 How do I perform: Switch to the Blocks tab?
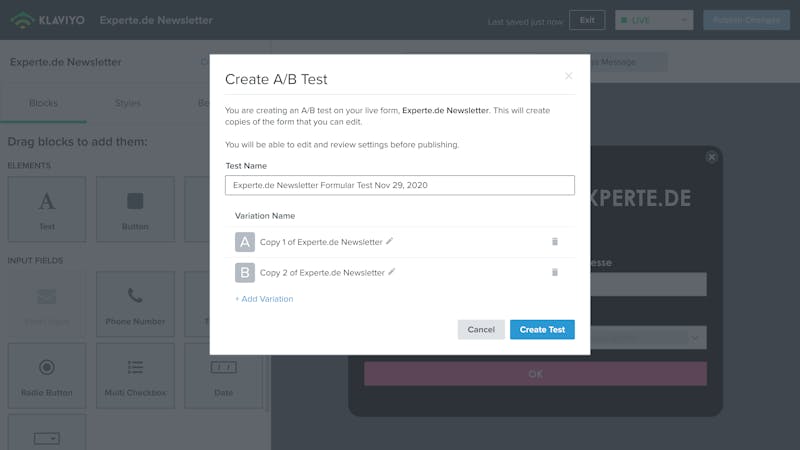43,103
